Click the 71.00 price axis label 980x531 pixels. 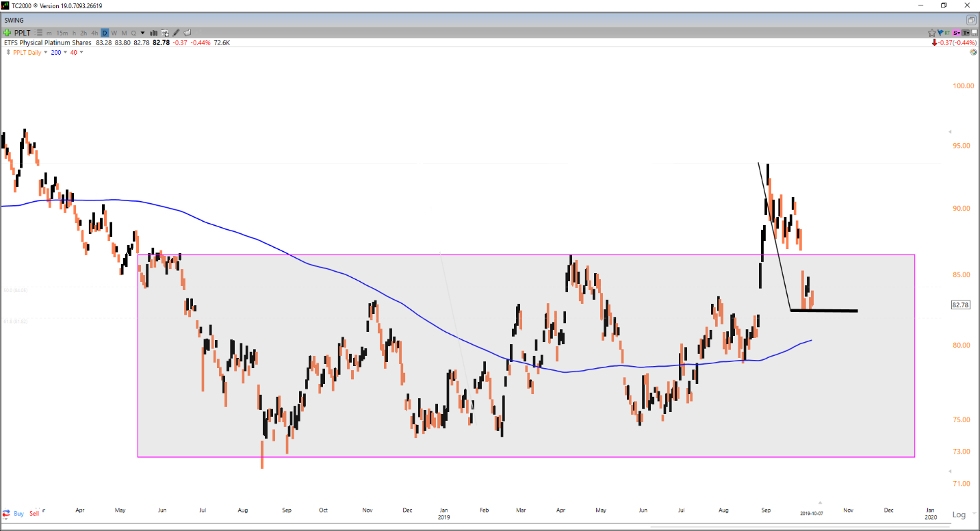962,483
